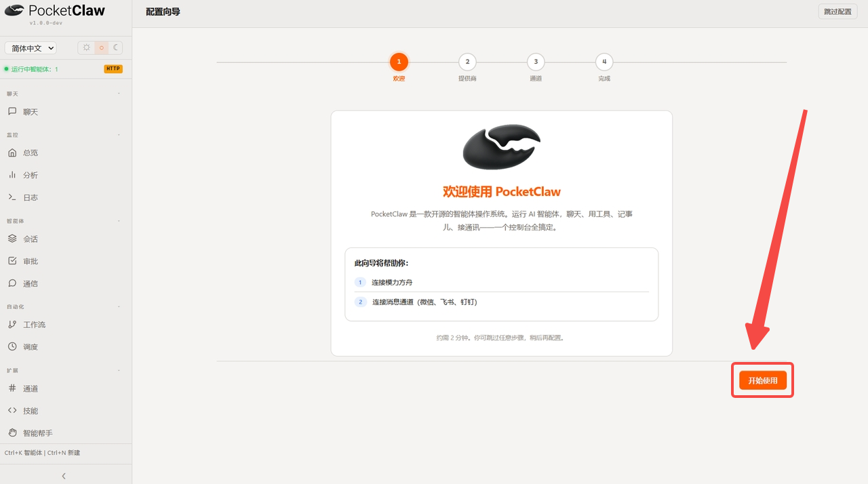Collapse the 自动化 sidebar section
The width and height of the screenshot is (868, 484).
click(119, 306)
